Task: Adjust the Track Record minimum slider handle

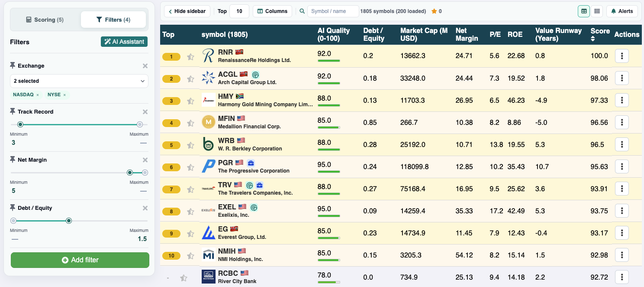Action: pyautogui.click(x=20, y=124)
